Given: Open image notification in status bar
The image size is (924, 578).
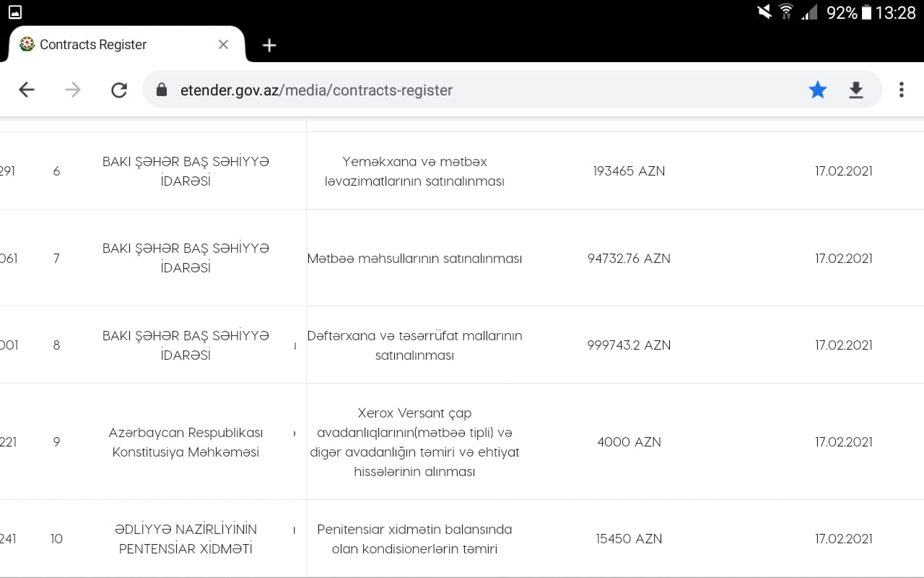Looking at the screenshot, I should 15,12.
